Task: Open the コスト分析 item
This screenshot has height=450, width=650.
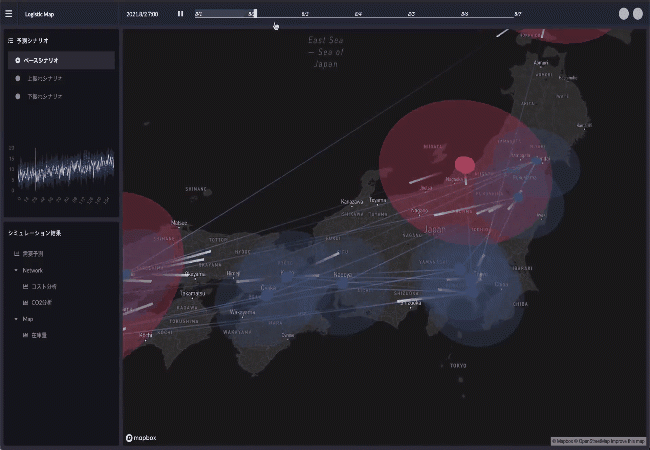Action: [45, 286]
